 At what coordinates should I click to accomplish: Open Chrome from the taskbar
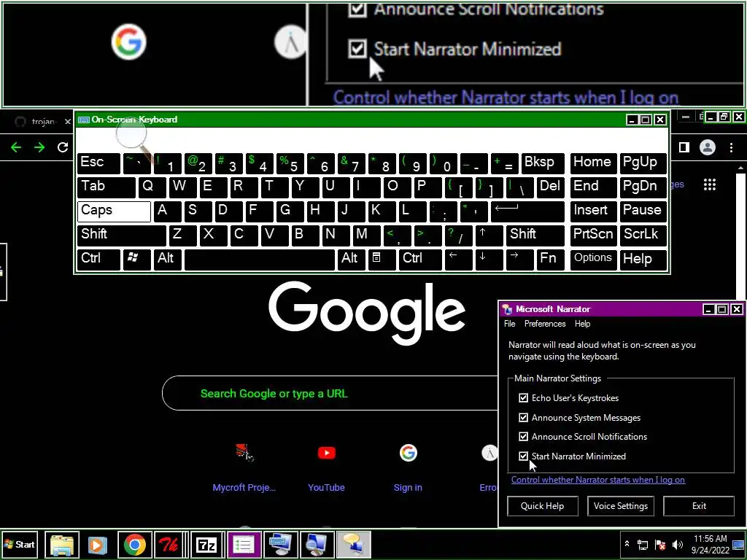135,545
